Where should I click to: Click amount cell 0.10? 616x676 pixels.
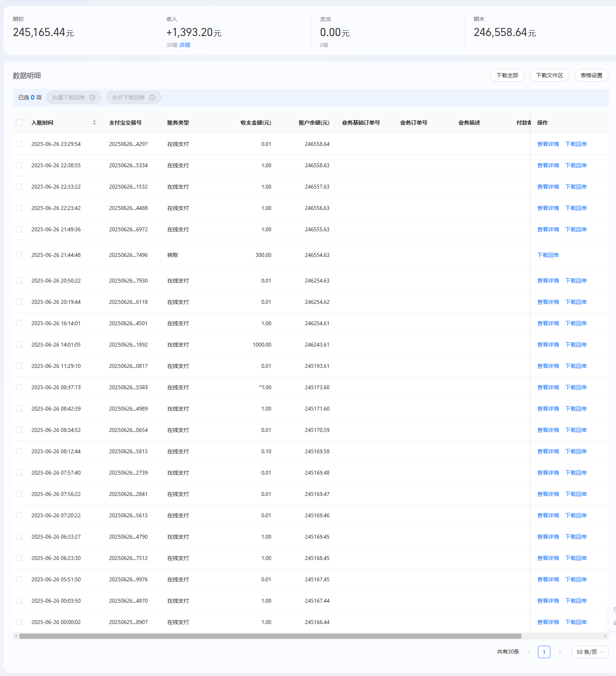click(x=266, y=451)
